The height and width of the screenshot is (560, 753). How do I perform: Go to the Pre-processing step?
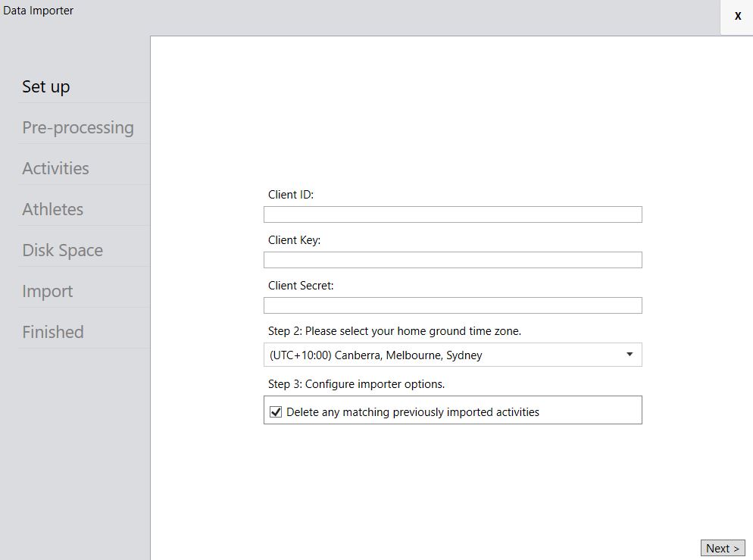coord(78,128)
